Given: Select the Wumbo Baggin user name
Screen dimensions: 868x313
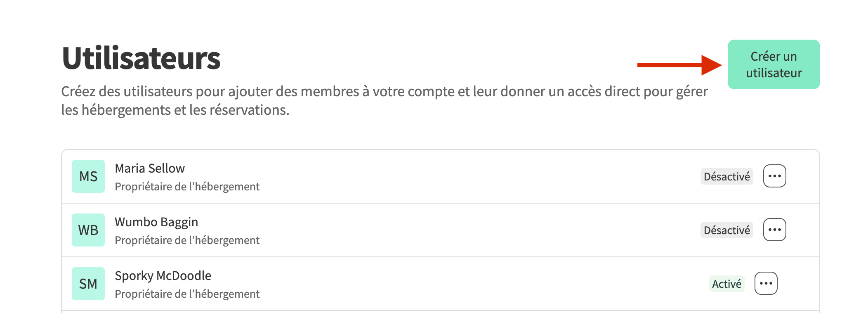Looking at the screenshot, I should click(x=156, y=222).
